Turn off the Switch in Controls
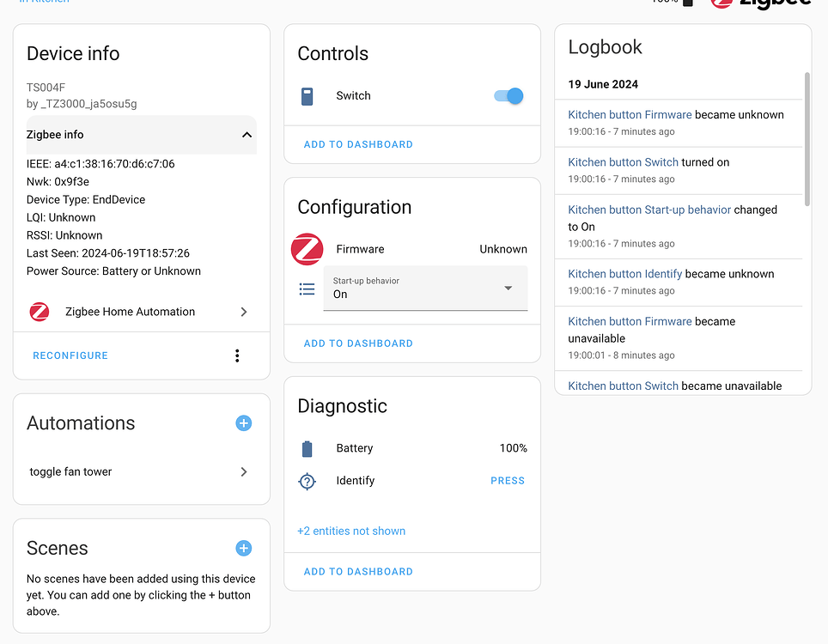The height and width of the screenshot is (644, 828). click(x=508, y=96)
